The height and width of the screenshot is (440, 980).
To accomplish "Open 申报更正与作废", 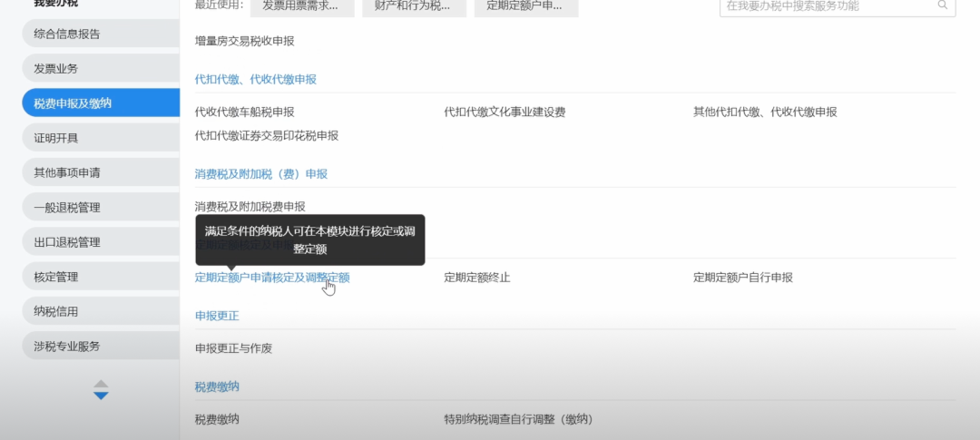I will click(234, 348).
